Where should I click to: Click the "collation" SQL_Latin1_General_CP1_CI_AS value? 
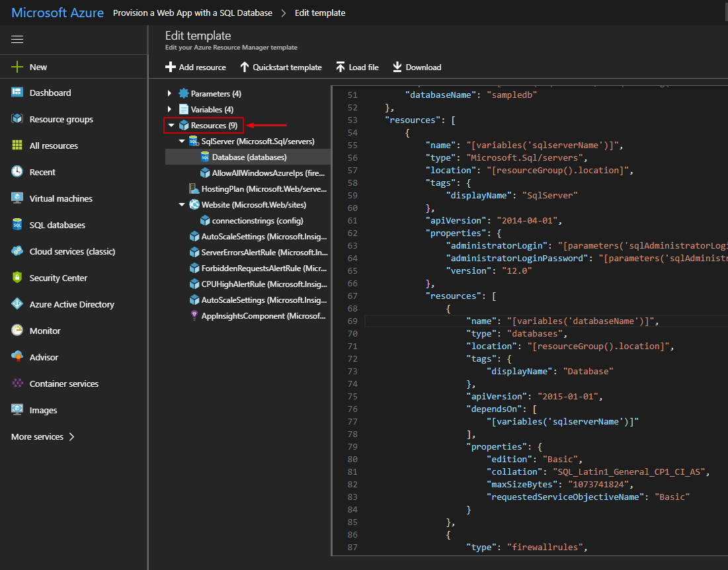click(628, 471)
